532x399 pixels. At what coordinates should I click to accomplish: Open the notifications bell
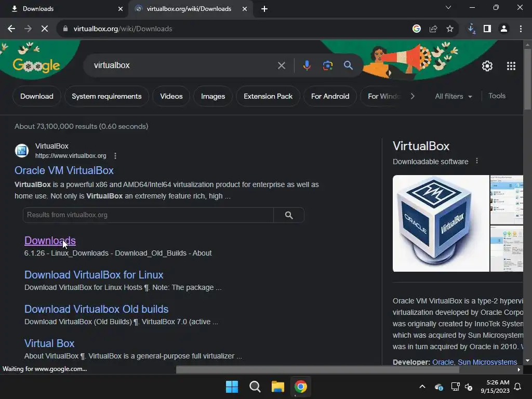[518, 387]
